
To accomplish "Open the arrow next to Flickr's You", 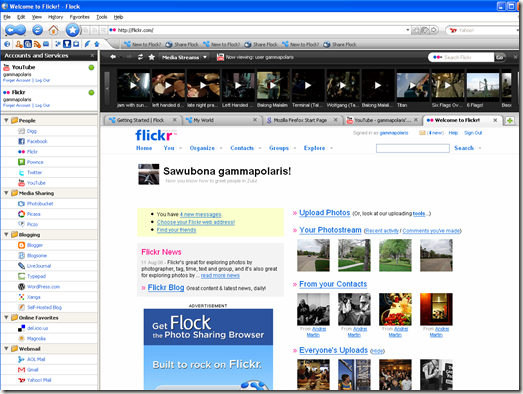I will [x=180, y=148].
